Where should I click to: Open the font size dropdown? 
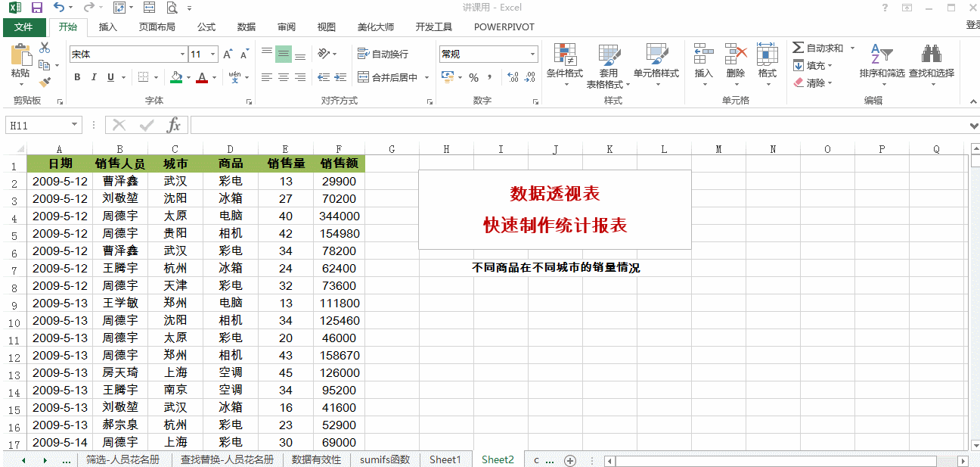pos(213,54)
